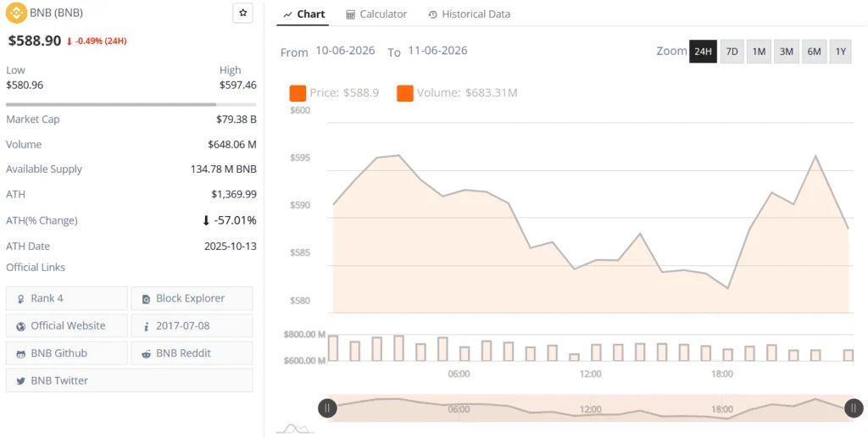This screenshot has height=438, width=868.
Task: Add BNB to favorites with the star
Action: [243, 13]
